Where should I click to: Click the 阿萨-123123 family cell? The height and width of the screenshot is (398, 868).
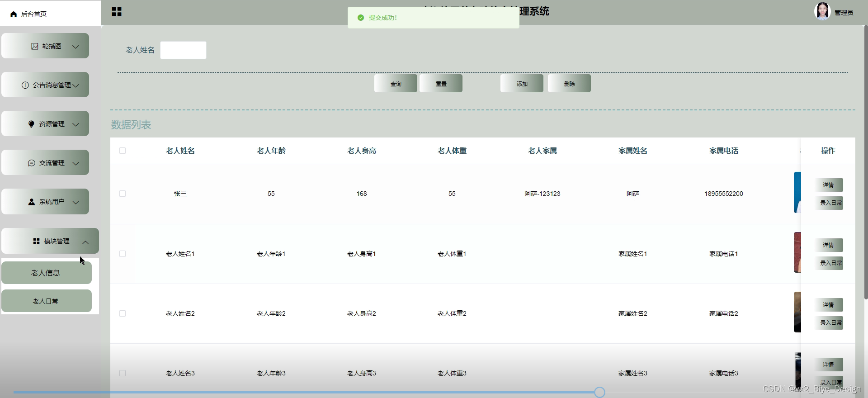click(542, 194)
